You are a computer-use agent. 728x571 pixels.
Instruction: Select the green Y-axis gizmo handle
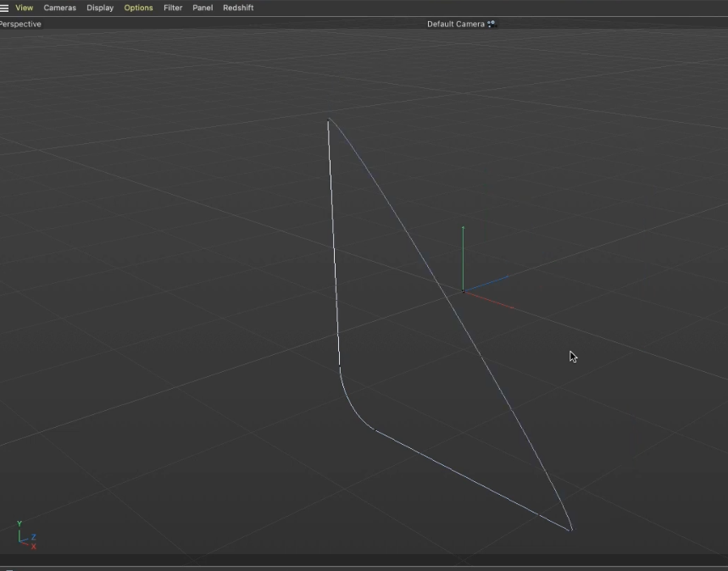click(x=463, y=246)
